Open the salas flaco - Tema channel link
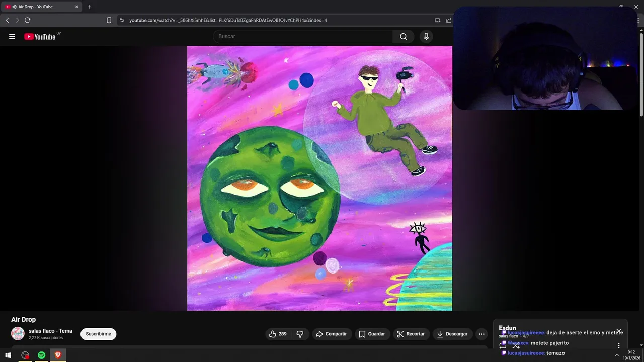 pos(50,331)
